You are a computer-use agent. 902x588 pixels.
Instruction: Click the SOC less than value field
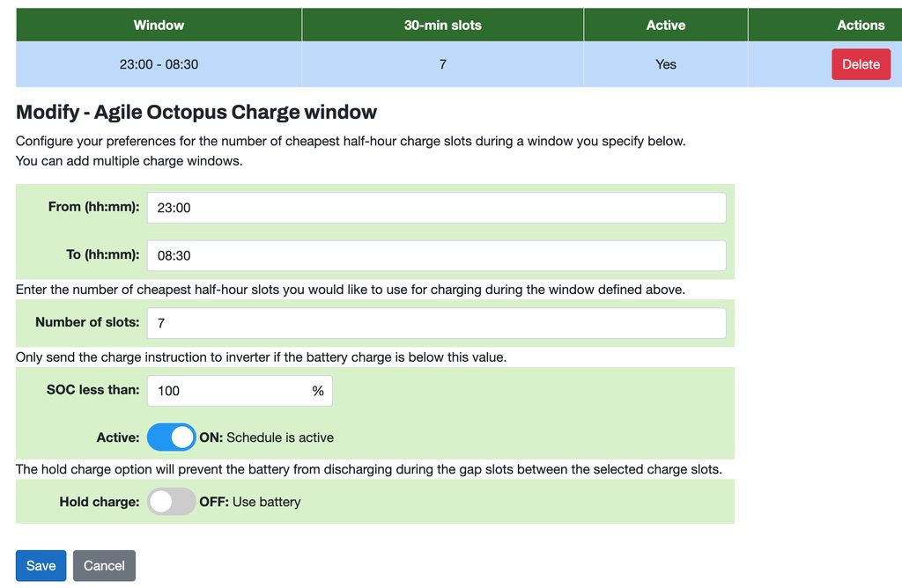[227, 391]
